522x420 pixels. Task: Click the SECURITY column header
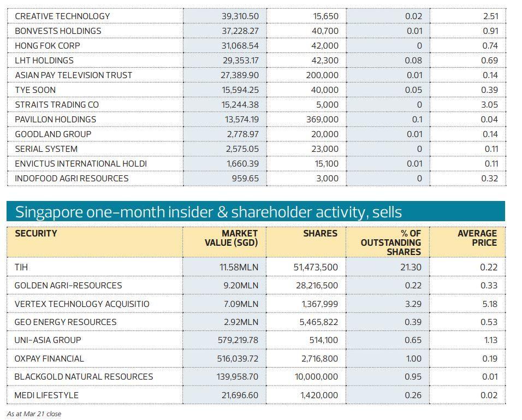pyautogui.click(x=36, y=234)
